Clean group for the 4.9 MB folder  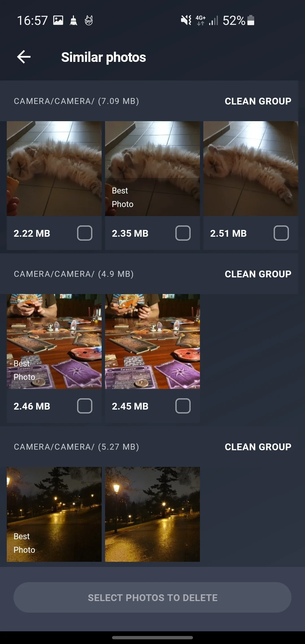(258, 274)
